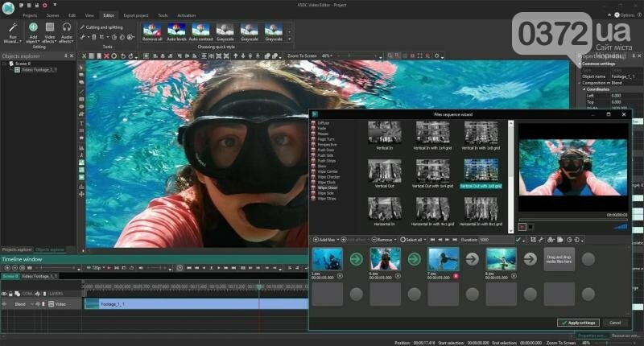Click the green checkmark in wizard toolbar
This screenshot has height=346, width=644.
[x=518, y=239]
